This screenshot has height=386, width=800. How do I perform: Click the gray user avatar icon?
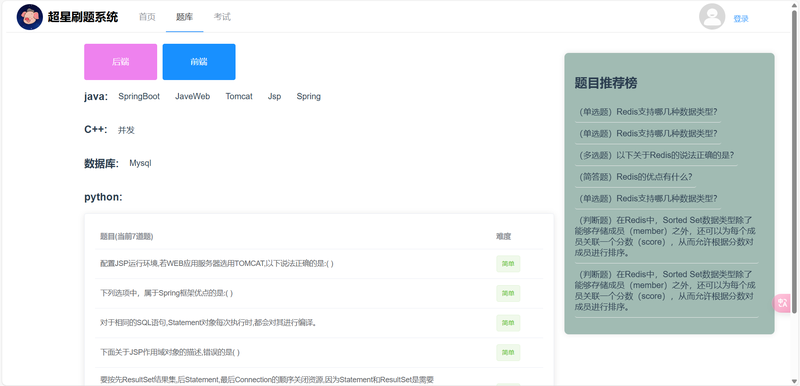pos(712,16)
